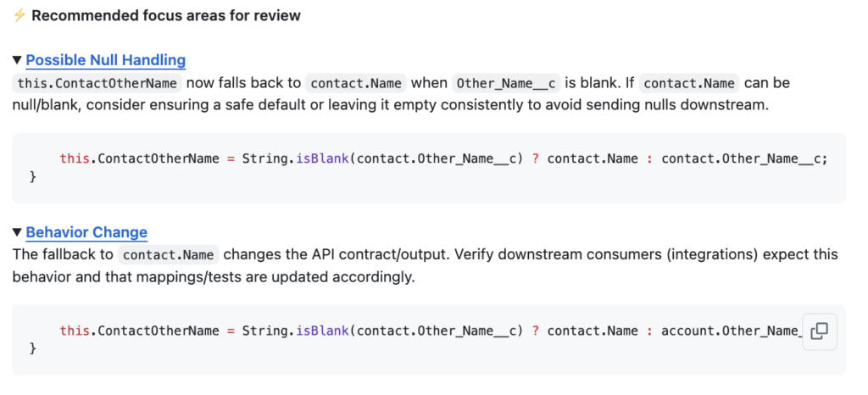Click account.Other_Name_ in the second code snippet
The width and height of the screenshot is (868, 395).
coord(731,331)
